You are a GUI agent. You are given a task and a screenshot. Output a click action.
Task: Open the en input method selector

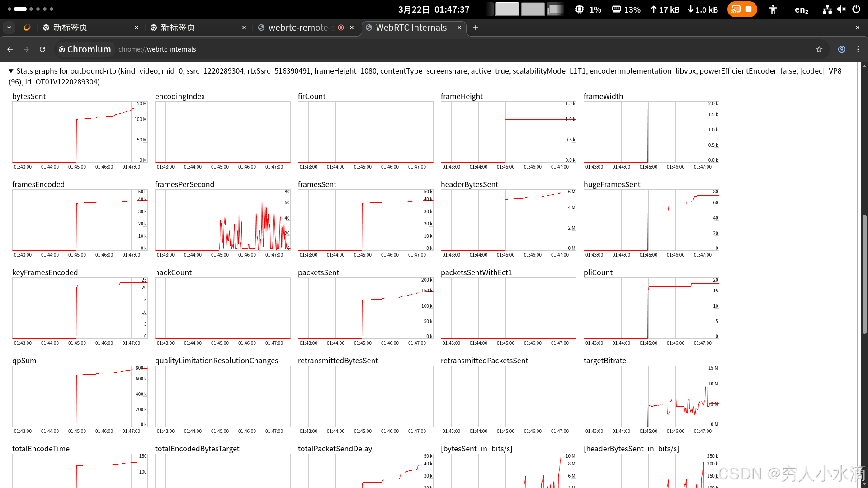(801, 9)
